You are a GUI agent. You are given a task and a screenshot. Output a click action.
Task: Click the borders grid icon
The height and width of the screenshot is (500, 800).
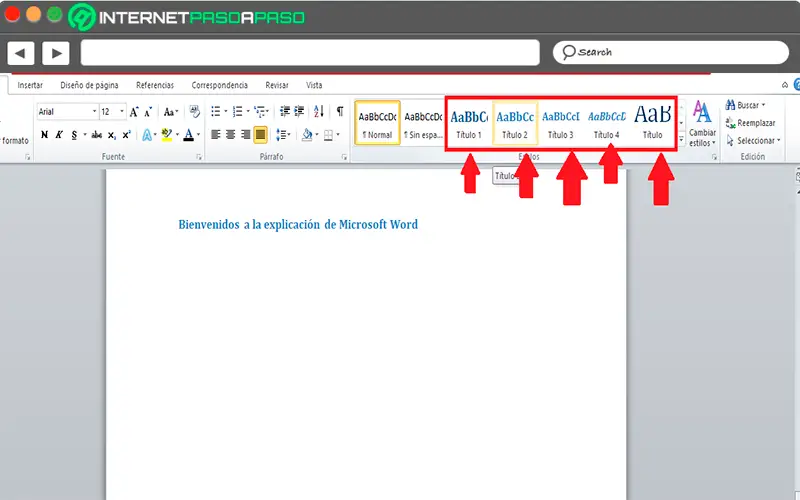tap(329, 135)
